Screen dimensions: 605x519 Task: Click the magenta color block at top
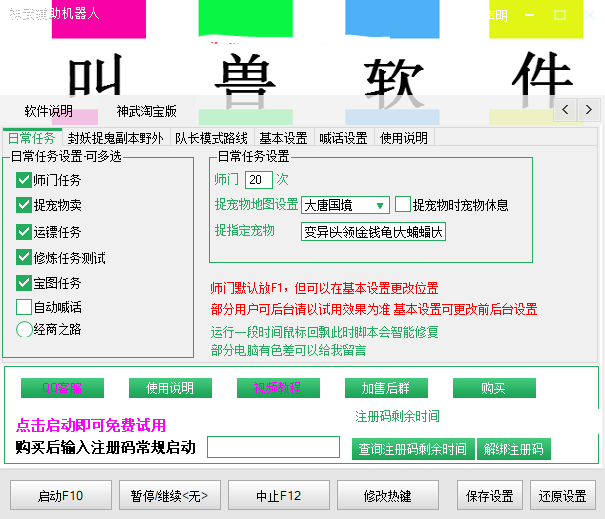click(99, 19)
